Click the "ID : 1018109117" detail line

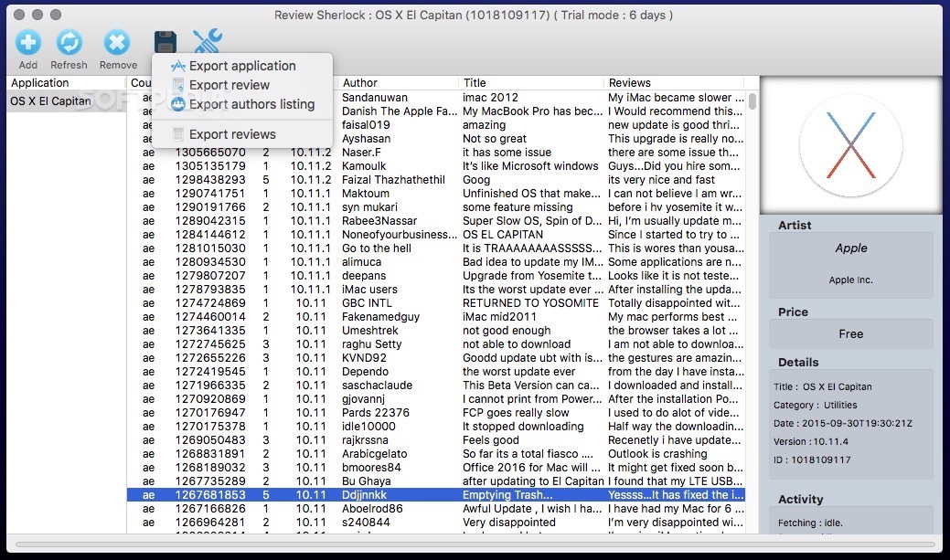pos(812,460)
